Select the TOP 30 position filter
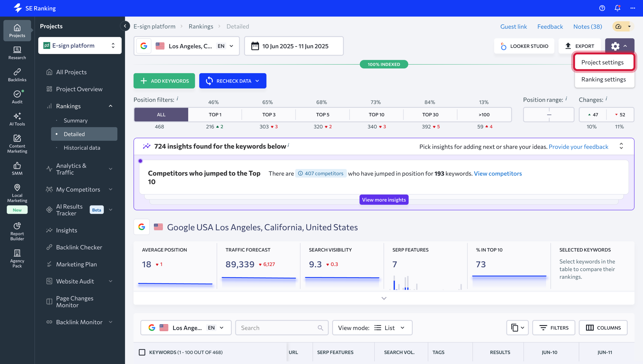The image size is (643, 364). point(430,115)
